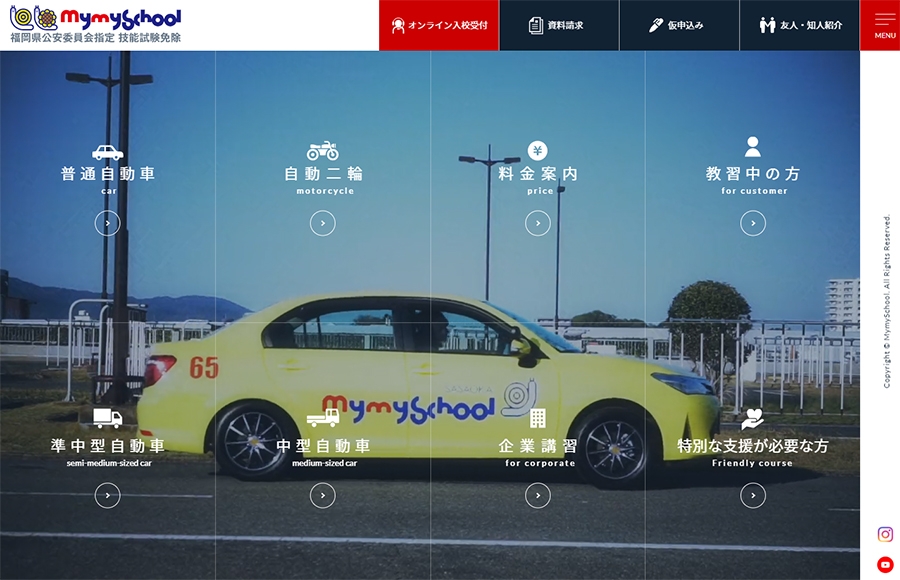Click the document icon on the 資料請求 tab

[x=536, y=25]
